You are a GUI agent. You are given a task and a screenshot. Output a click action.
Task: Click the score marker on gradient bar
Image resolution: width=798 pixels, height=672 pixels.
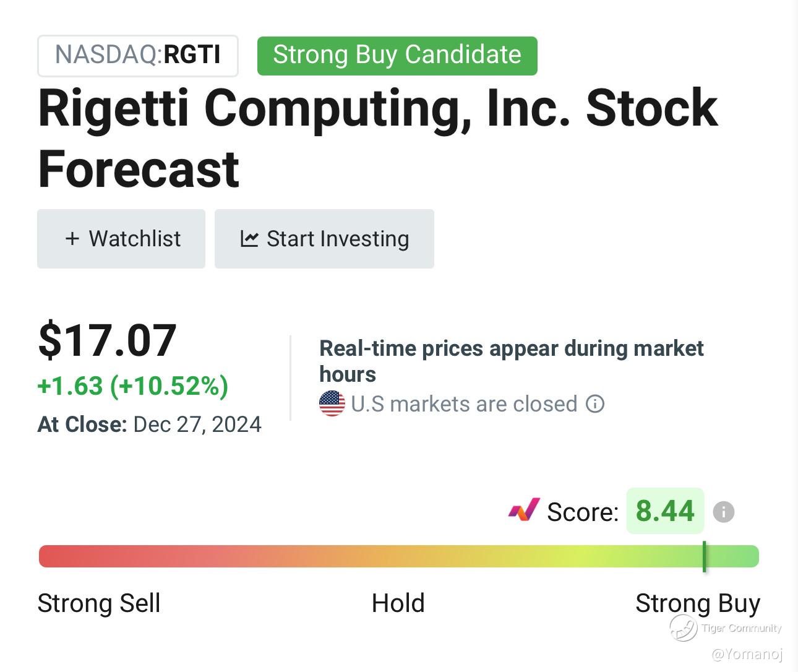(704, 556)
